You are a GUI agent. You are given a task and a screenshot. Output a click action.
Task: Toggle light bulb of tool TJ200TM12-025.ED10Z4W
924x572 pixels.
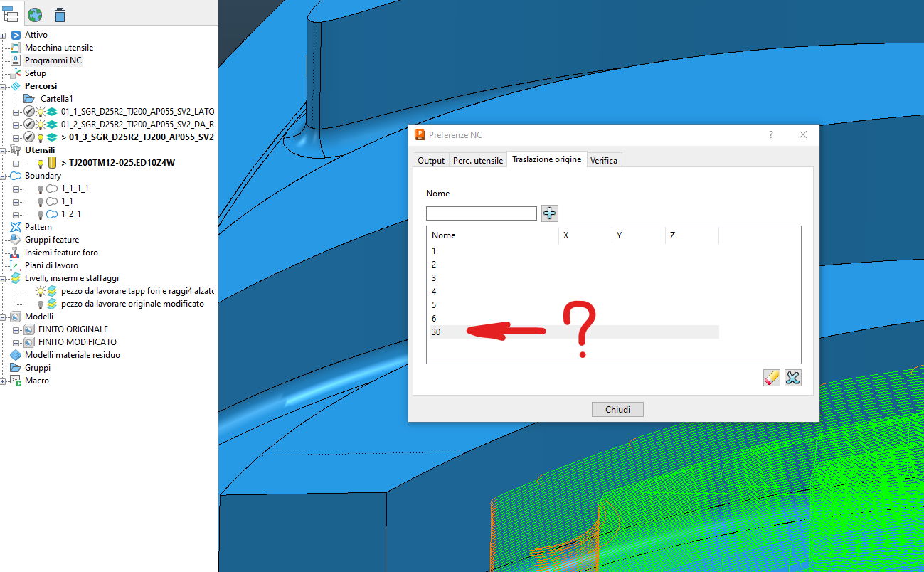pyautogui.click(x=41, y=163)
